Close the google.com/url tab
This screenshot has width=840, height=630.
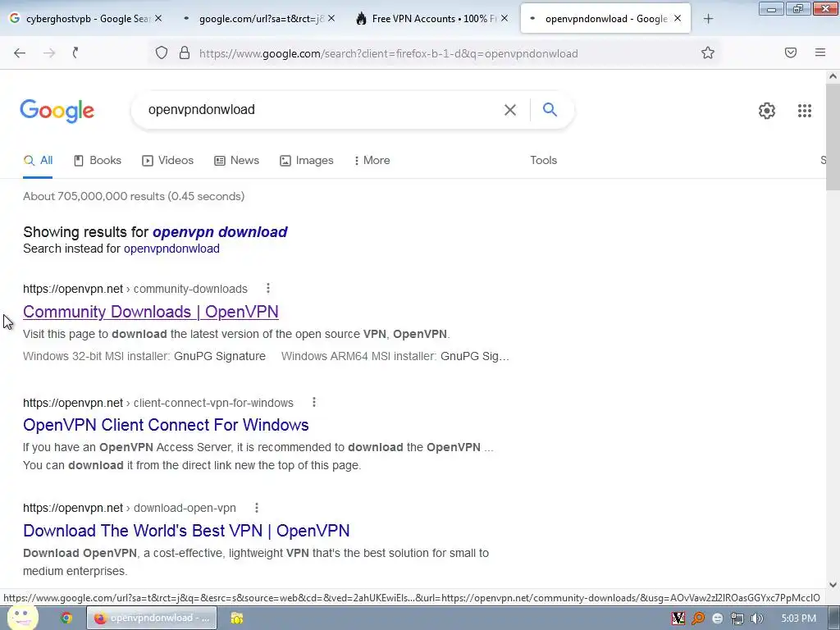[331, 18]
